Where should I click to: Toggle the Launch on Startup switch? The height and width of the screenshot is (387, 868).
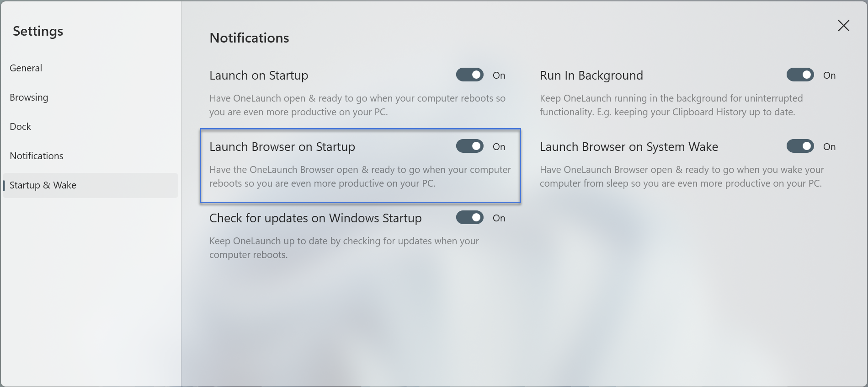pyautogui.click(x=469, y=75)
